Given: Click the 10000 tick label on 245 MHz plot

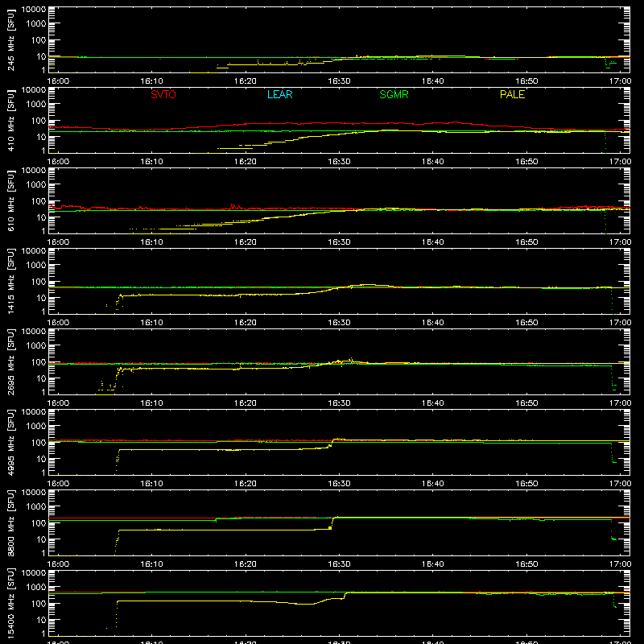Looking at the screenshot, I should point(34,9).
